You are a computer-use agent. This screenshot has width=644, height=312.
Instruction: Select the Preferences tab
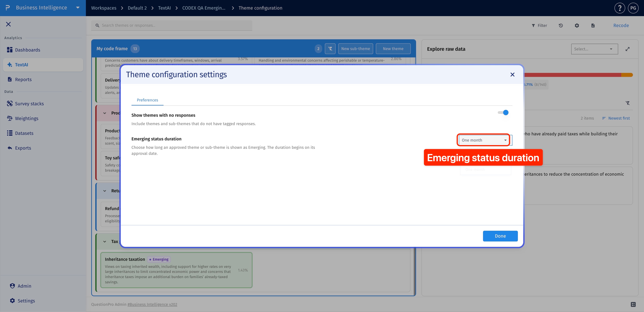coord(147,100)
